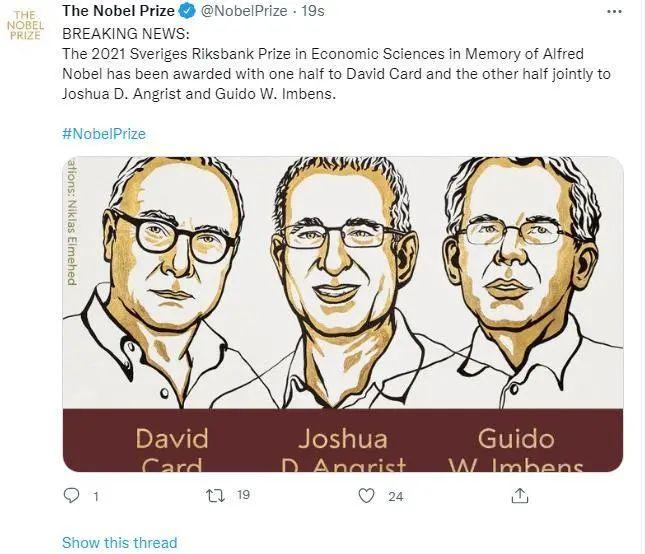Open the #NobelPrize hashtag link

[x=104, y=133]
